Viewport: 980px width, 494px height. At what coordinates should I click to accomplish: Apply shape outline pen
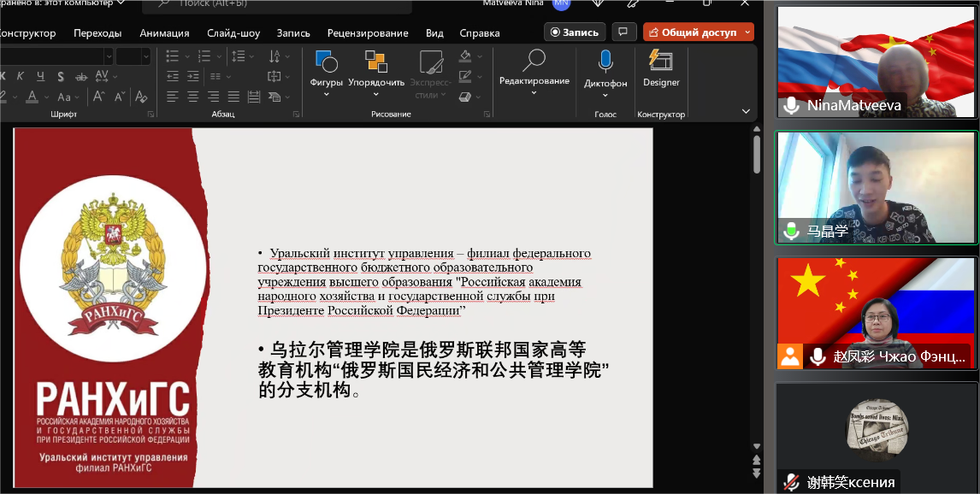(x=465, y=76)
